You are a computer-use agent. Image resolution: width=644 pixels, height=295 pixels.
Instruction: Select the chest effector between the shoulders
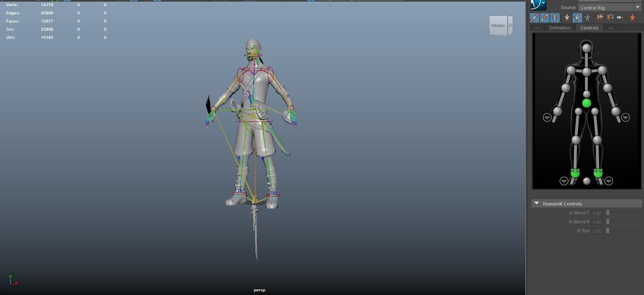pos(587,72)
